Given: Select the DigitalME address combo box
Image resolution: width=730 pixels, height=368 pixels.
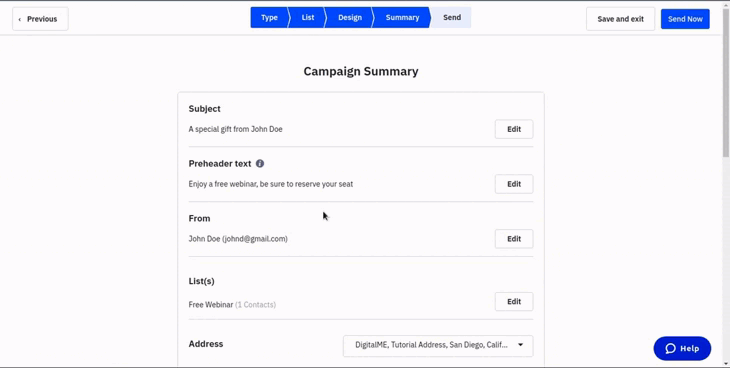Looking at the screenshot, I should [x=438, y=346].
